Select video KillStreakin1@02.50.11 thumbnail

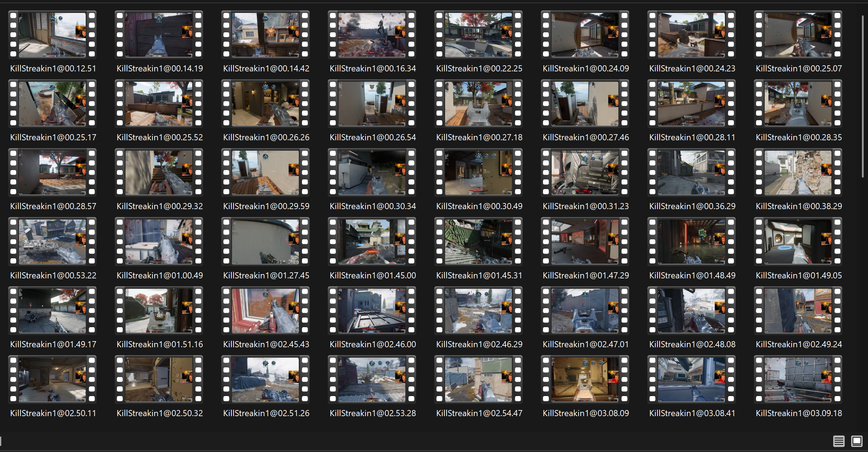click(x=52, y=380)
